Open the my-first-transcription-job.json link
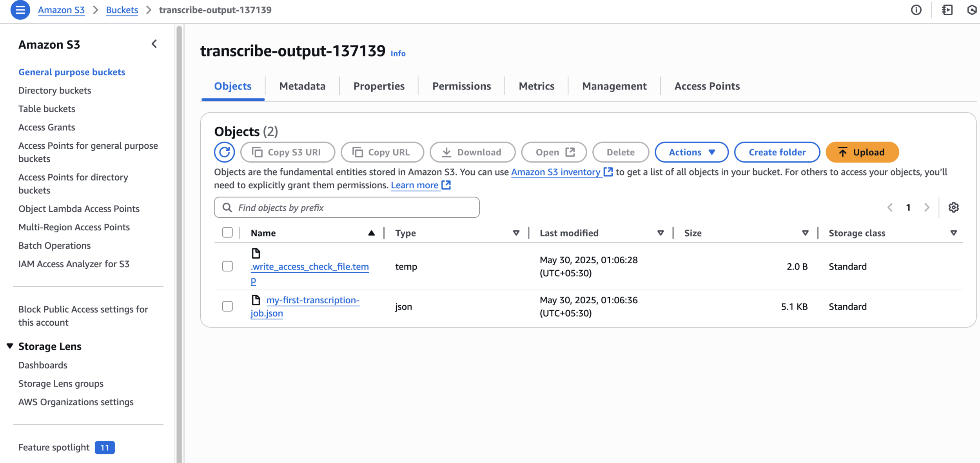Viewport: 980px width, 463px height. [312, 301]
